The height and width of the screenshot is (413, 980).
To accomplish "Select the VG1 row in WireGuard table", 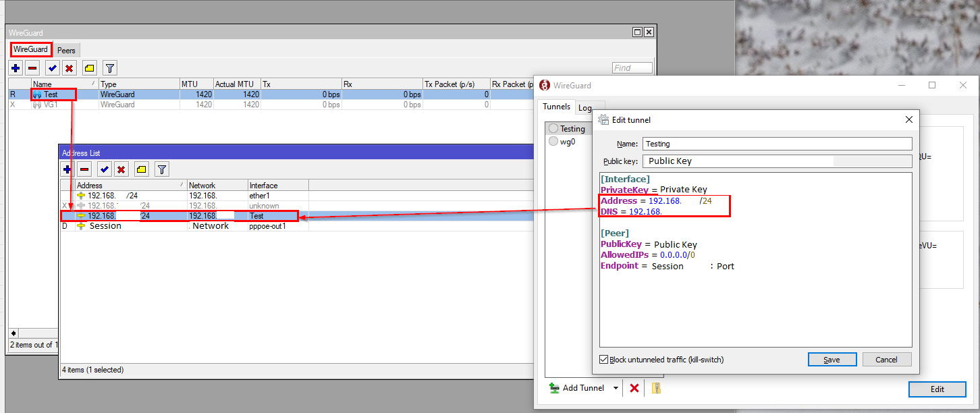I will [270, 105].
